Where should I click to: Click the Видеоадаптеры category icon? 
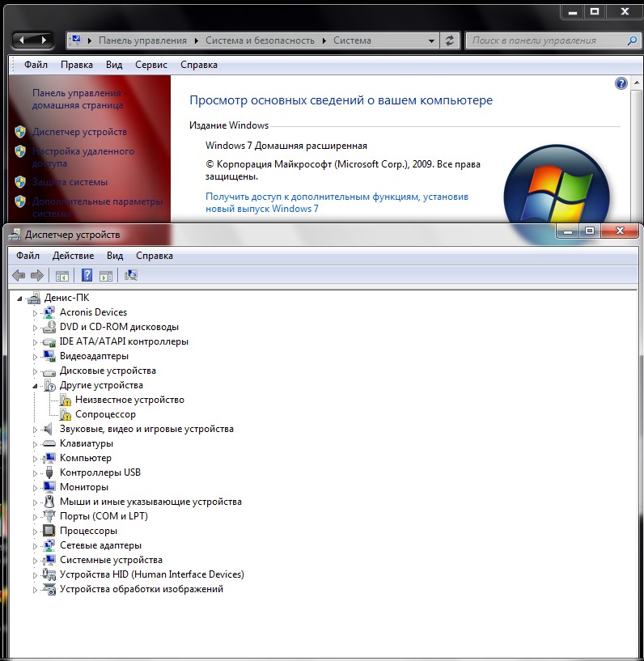click(x=49, y=356)
